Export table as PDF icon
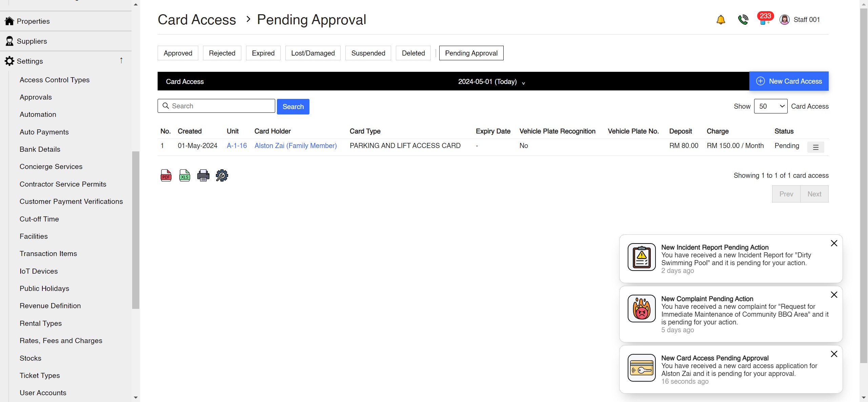Image resolution: width=868 pixels, height=402 pixels. (x=166, y=175)
